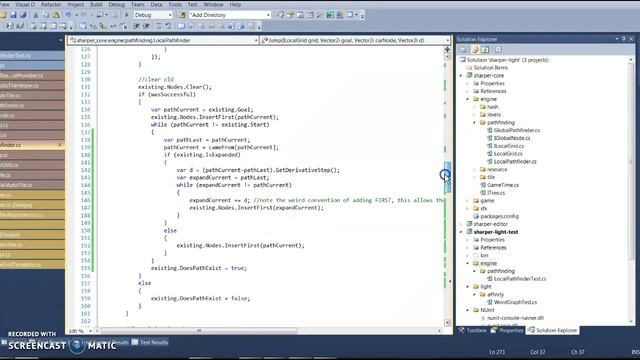Select LocalPathfinder.cs in Solution Explorer
640x360 pixels.
pyautogui.click(x=515, y=162)
